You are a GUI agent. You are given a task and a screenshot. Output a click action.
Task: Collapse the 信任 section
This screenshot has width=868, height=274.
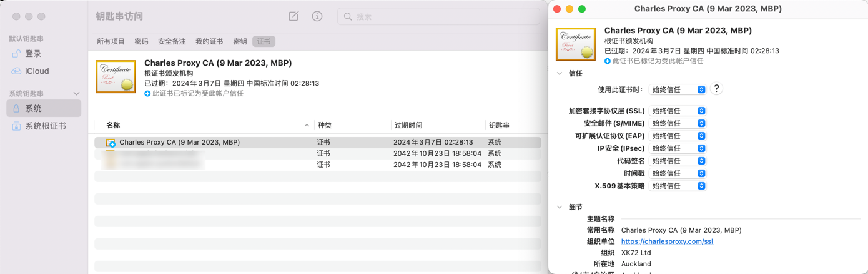pos(560,74)
